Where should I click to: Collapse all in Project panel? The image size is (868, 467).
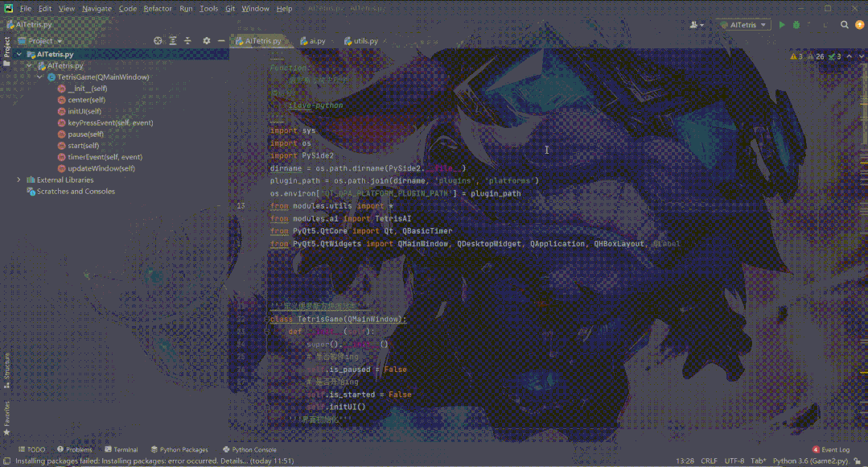pyautogui.click(x=187, y=41)
